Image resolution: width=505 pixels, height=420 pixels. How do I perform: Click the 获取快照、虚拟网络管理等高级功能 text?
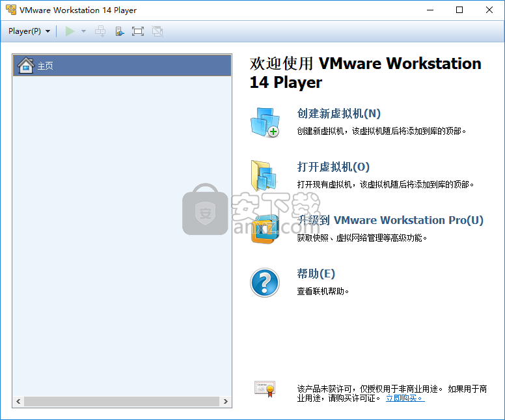pos(362,238)
